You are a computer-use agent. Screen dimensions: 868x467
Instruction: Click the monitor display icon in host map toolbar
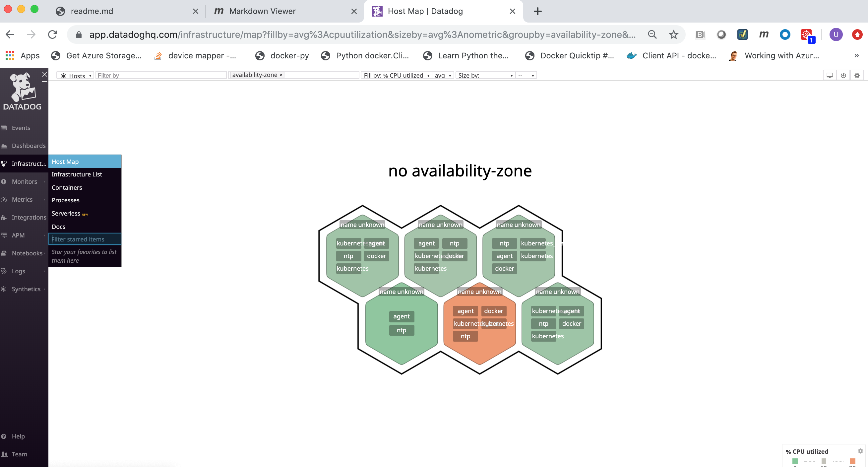(830, 75)
